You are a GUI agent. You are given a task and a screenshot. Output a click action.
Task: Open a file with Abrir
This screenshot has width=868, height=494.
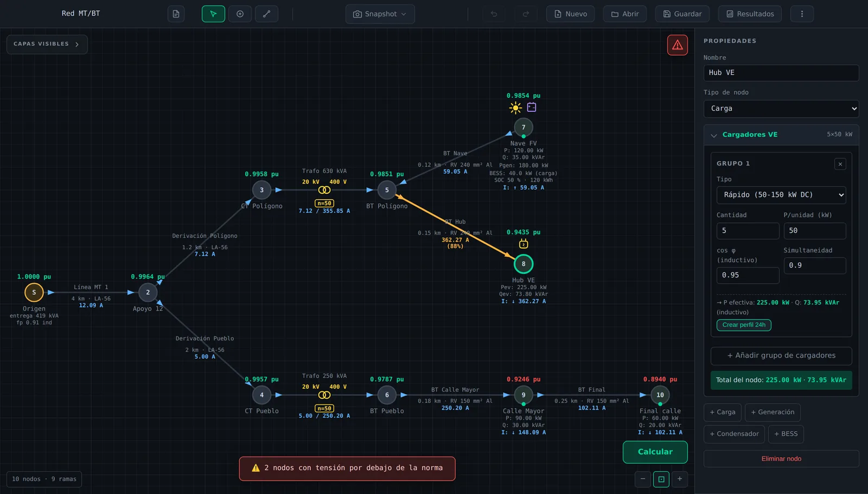(x=625, y=14)
